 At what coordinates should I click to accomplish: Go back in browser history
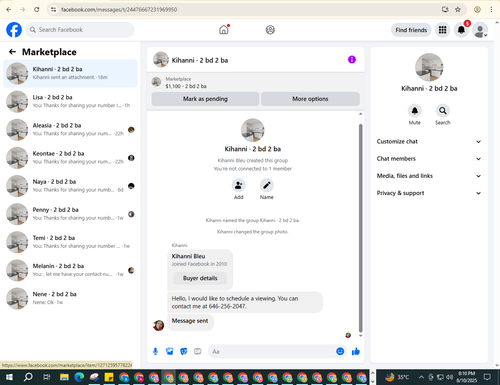[9, 9]
